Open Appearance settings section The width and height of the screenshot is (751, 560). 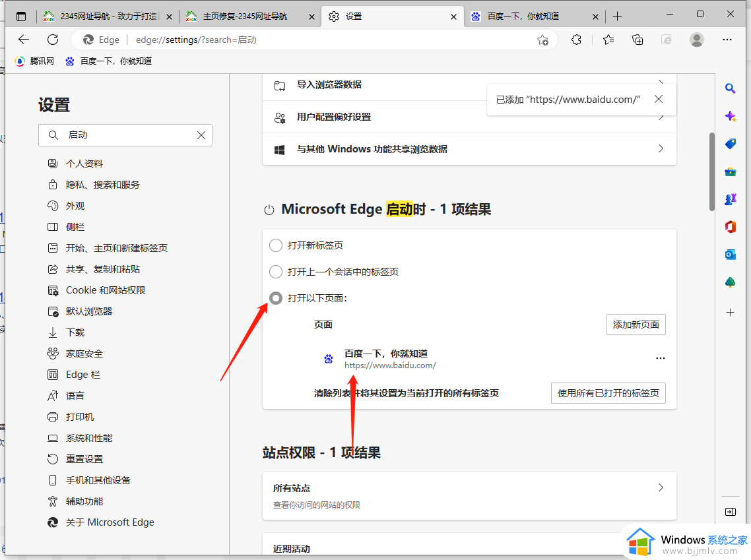[x=66, y=206]
